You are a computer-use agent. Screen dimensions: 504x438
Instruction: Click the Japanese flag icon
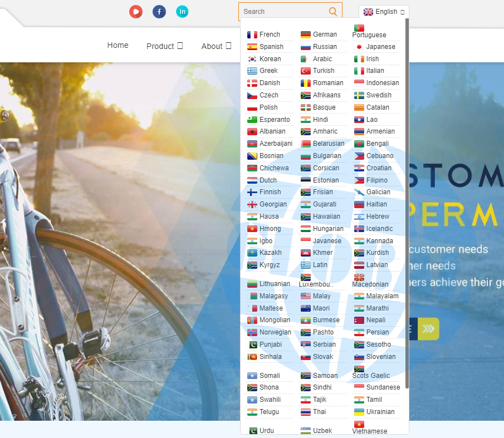[359, 47]
